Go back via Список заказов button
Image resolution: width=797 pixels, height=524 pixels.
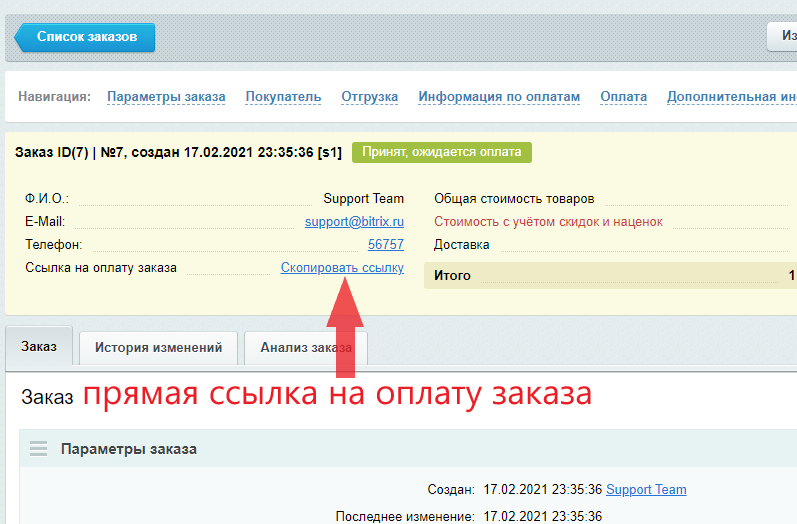point(85,37)
